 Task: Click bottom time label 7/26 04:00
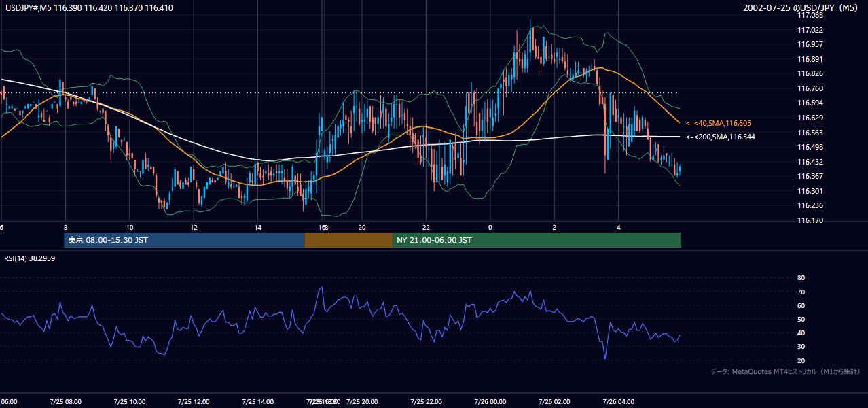618,401
